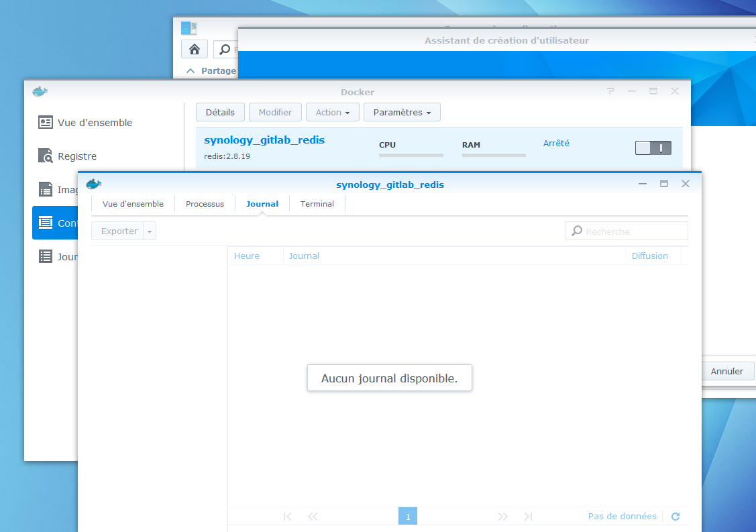Open the Paramètres dropdown menu

[x=402, y=113]
